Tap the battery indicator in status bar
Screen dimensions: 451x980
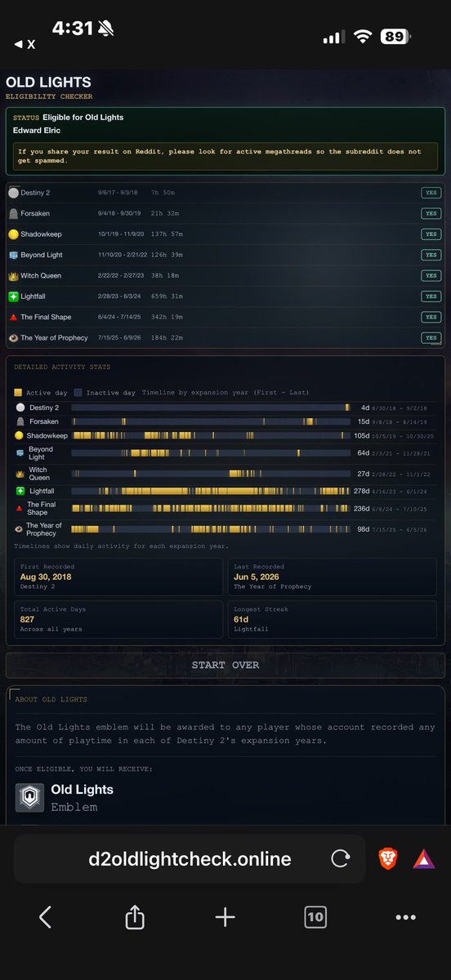pyautogui.click(x=395, y=37)
